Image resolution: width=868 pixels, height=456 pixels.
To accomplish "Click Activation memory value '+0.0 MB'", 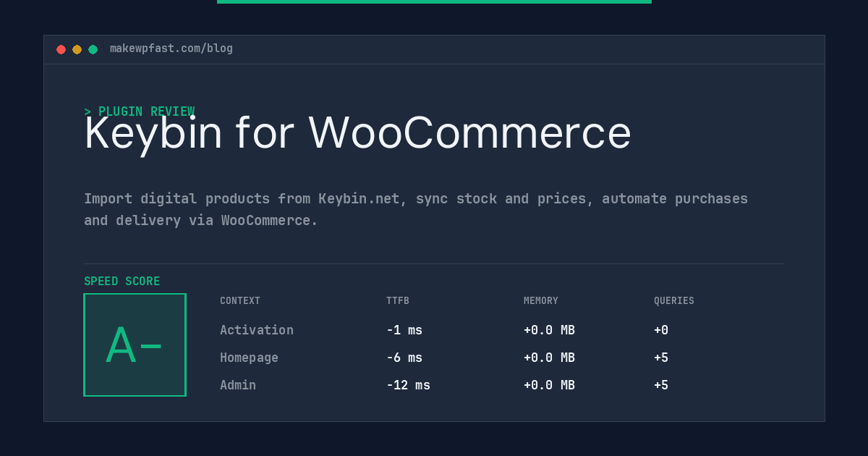I will tap(549, 330).
